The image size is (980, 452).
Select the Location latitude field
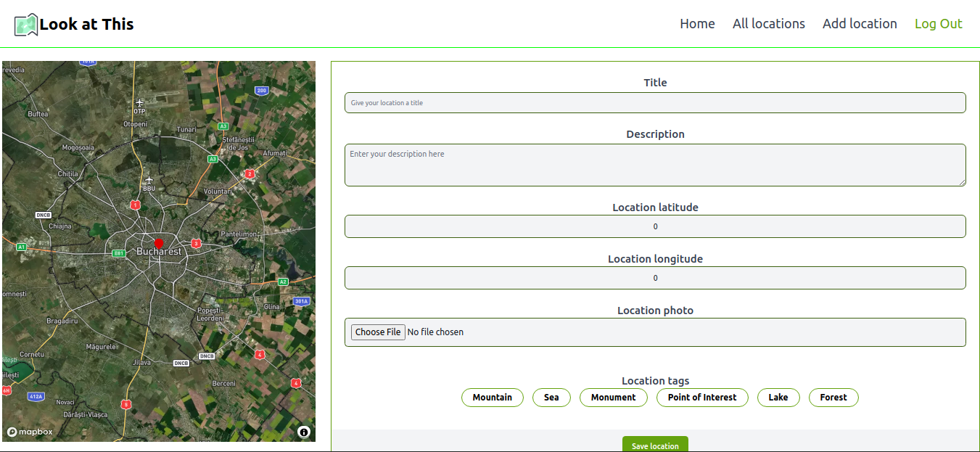655,226
